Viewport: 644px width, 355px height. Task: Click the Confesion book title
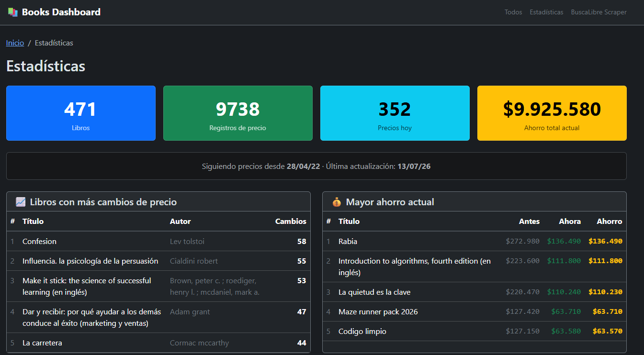[39, 242]
